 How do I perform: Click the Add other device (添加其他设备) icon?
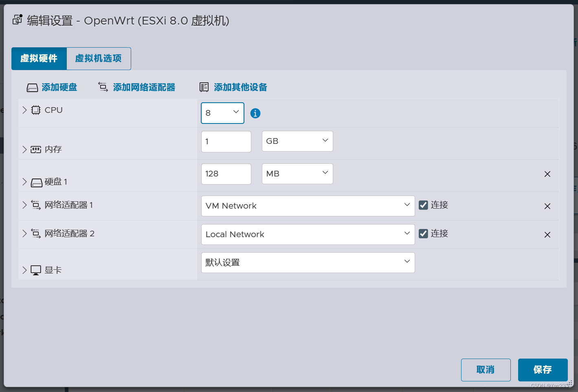pos(204,87)
